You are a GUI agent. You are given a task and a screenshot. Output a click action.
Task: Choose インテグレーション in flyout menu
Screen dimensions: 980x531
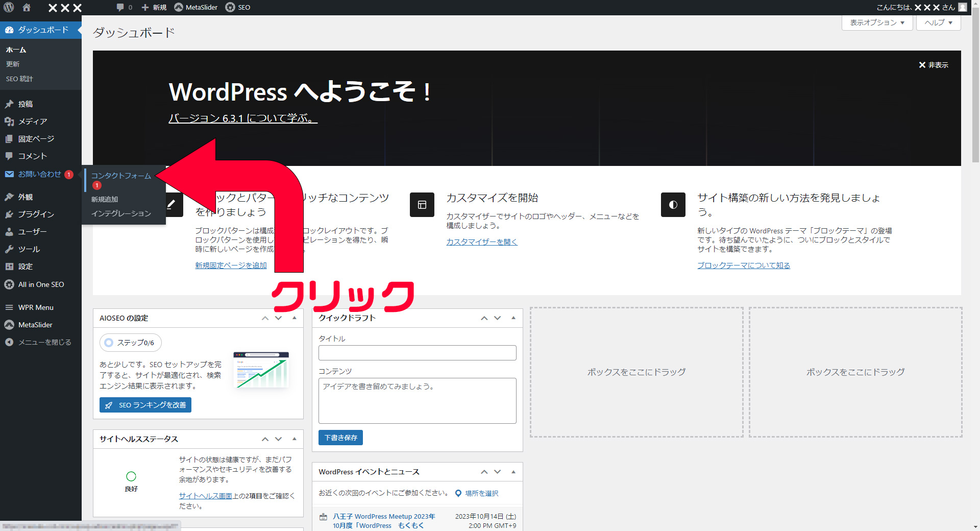click(x=121, y=213)
